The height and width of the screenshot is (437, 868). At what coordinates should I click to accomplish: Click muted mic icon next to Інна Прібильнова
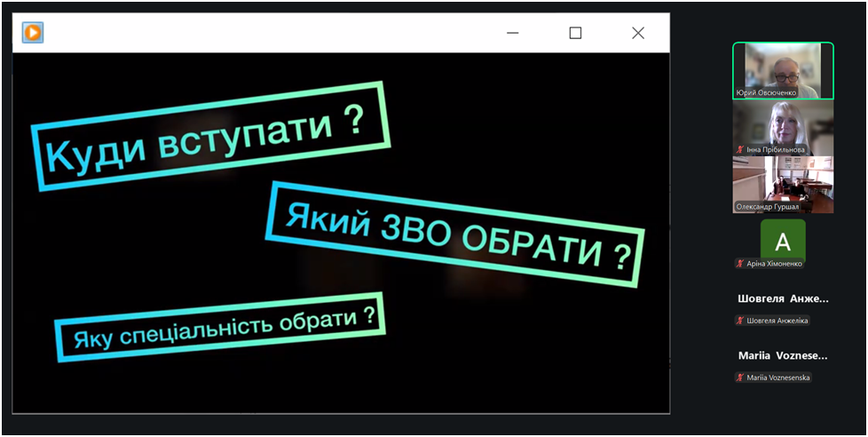pyautogui.click(x=739, y=150)
